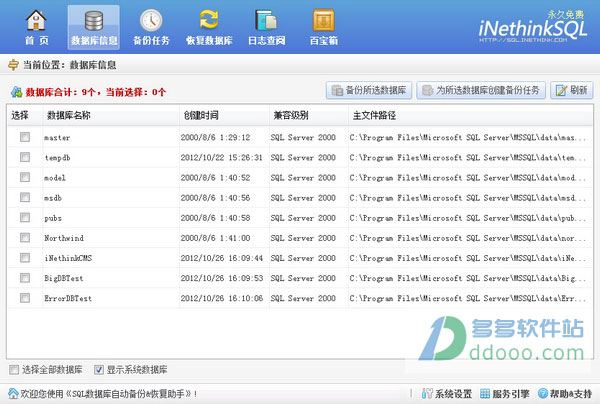Click the status bar home icon

pyautogui.click(x=13, y=393)
